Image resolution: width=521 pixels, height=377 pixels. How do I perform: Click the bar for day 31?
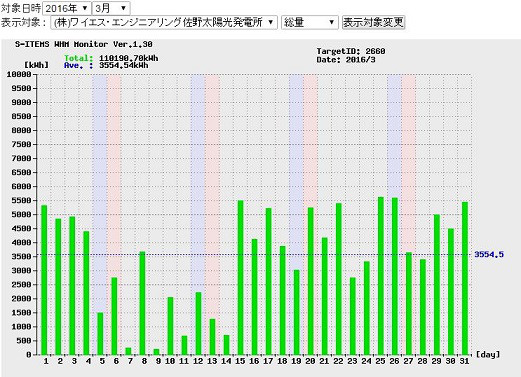pos(465,278)
